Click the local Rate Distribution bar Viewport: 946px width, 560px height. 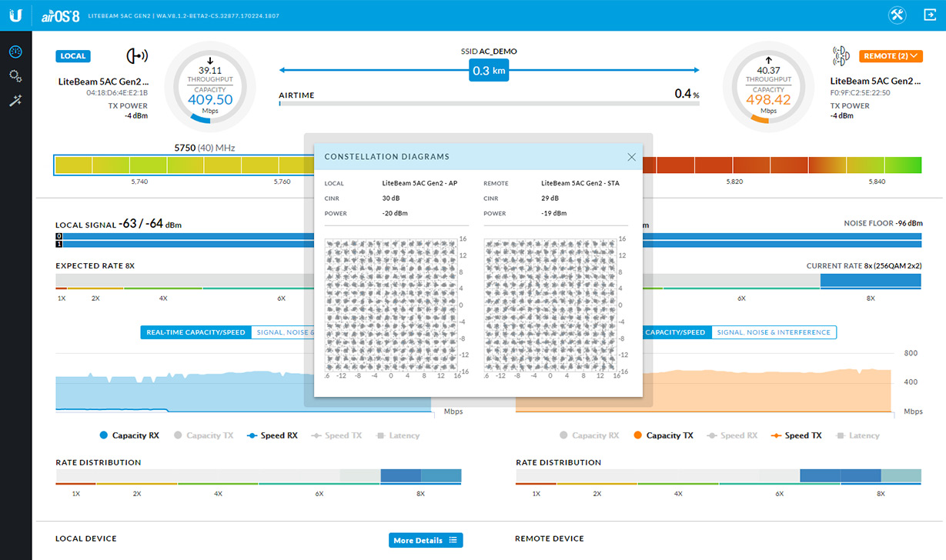pyautogui.click(x=258, y=477)
